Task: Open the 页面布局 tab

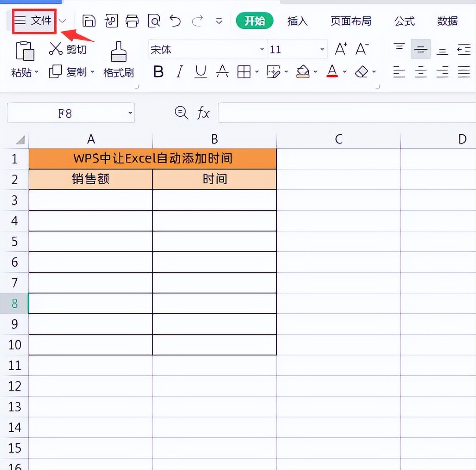Action: click(x=351, y=21)
